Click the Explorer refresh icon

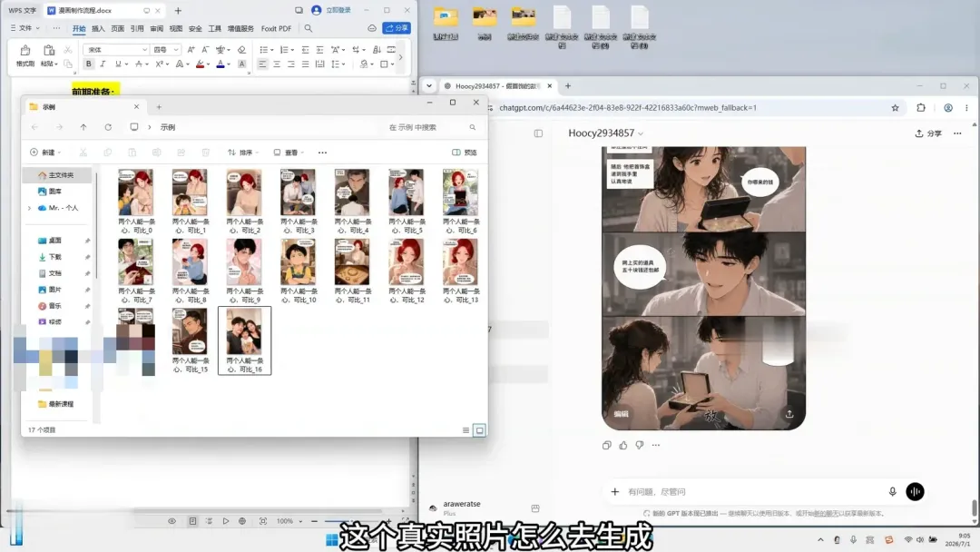108,127
